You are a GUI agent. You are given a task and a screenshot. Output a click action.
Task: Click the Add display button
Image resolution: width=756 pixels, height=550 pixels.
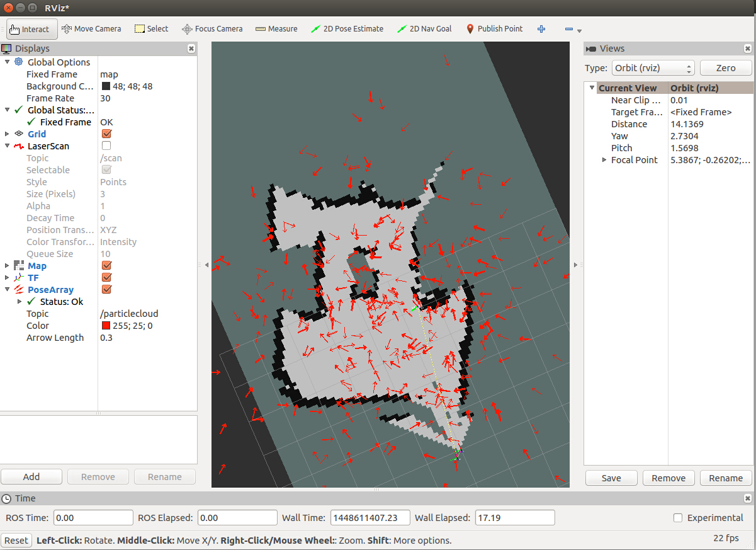pos(31,477)
